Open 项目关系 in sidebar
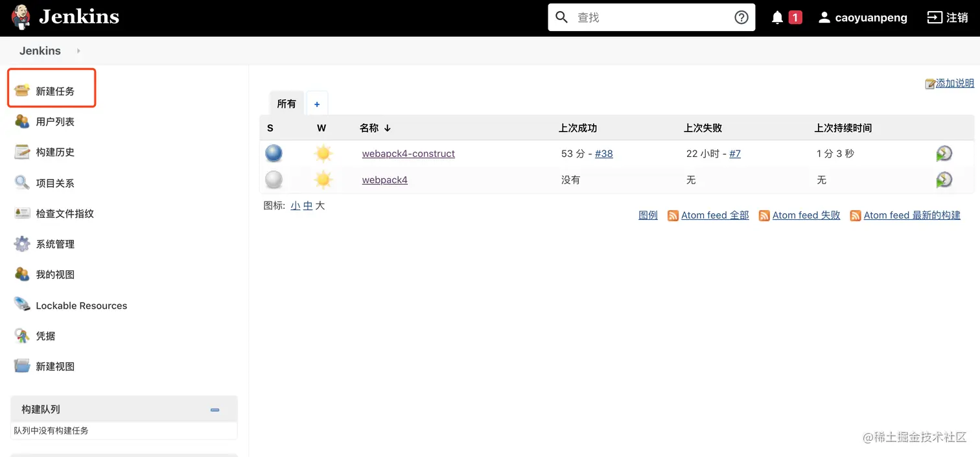 (x=55, y=183)
